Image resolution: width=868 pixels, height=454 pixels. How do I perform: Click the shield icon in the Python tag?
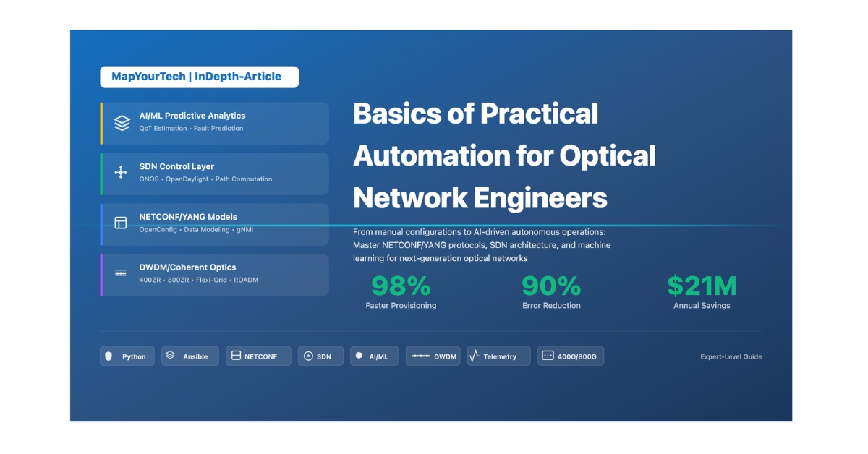[x=109, y=356]
